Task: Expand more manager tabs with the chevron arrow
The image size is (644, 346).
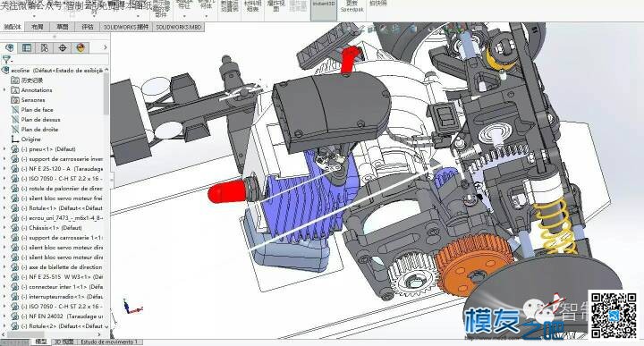Action: [x=106, y=47]
